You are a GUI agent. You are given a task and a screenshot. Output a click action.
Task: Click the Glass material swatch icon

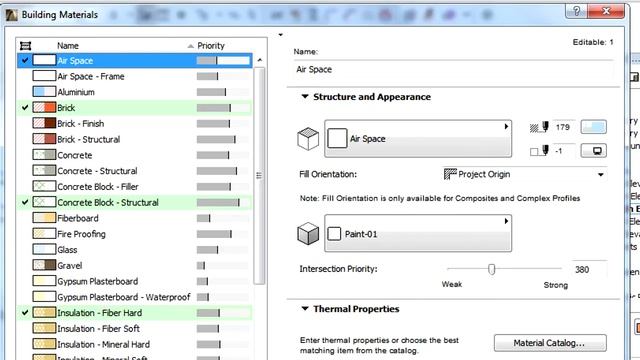(x=44, y=249)
